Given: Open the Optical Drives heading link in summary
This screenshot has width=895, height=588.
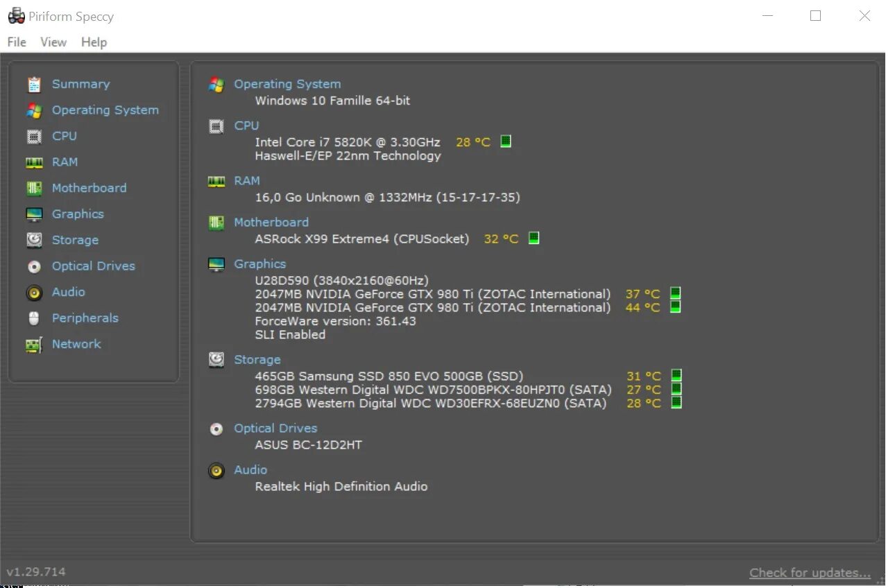Looking at the screenshot, I should pyautogui.click(x=275, y=429).
